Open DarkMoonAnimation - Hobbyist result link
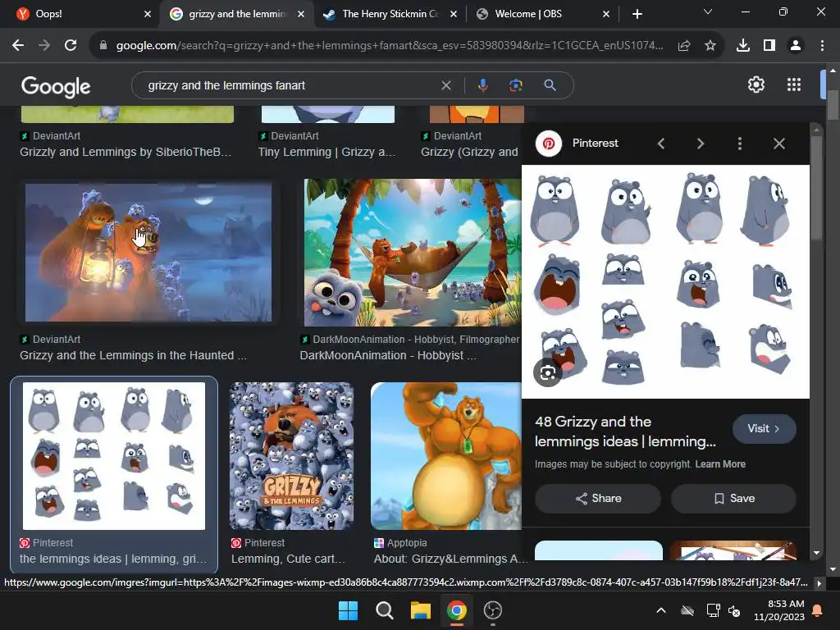840x630 pixels. pyautogui.click(x=388, y=356)
